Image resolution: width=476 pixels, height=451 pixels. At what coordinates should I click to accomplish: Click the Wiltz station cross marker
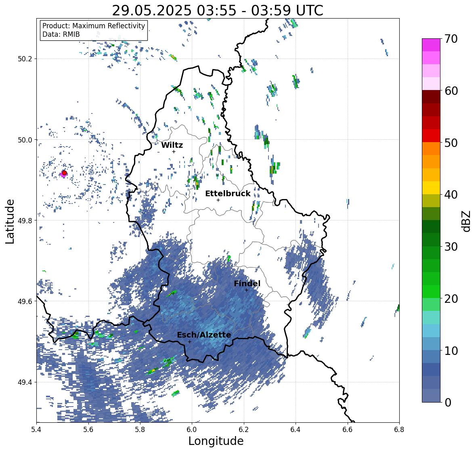point(174,151)
